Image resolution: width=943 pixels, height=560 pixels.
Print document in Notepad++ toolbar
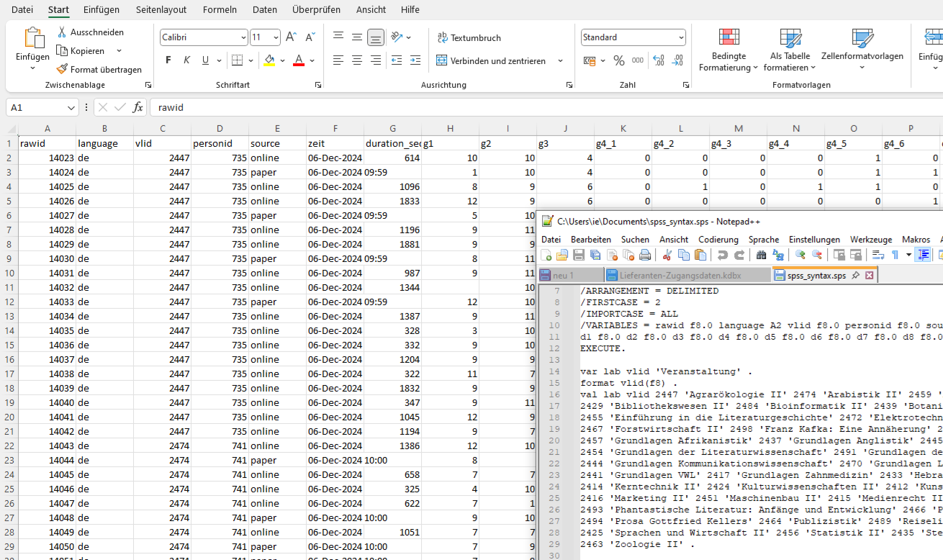(644, 254)
